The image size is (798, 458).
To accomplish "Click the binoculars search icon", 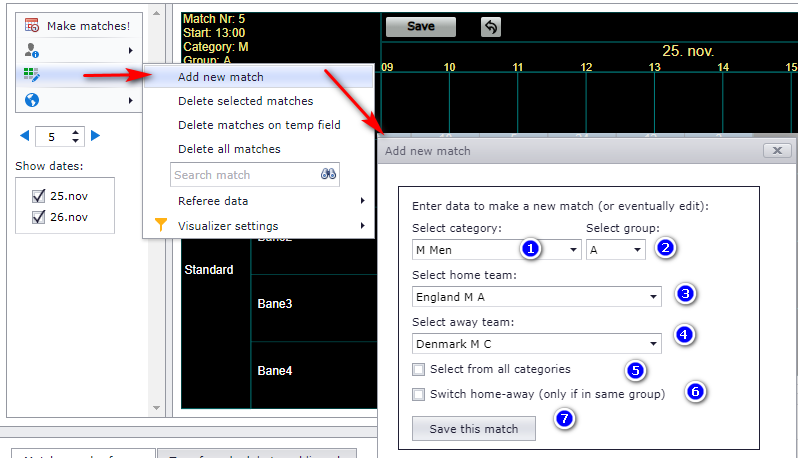I will pos(328,175).
